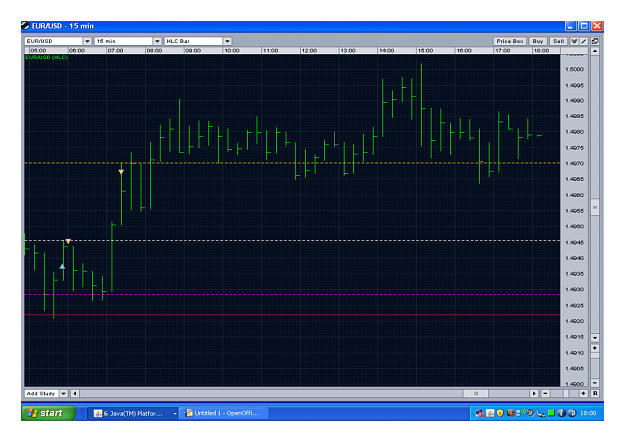Open Untitled 1 - OpenOffice taskbar item
The height and width of the screenshot is (442, 625).
tap(224, 413)
